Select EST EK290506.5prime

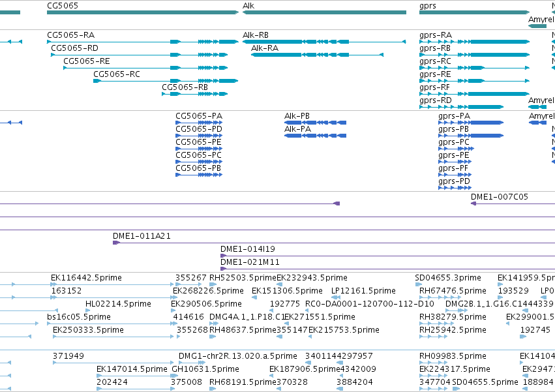click(x=206, y=304)
